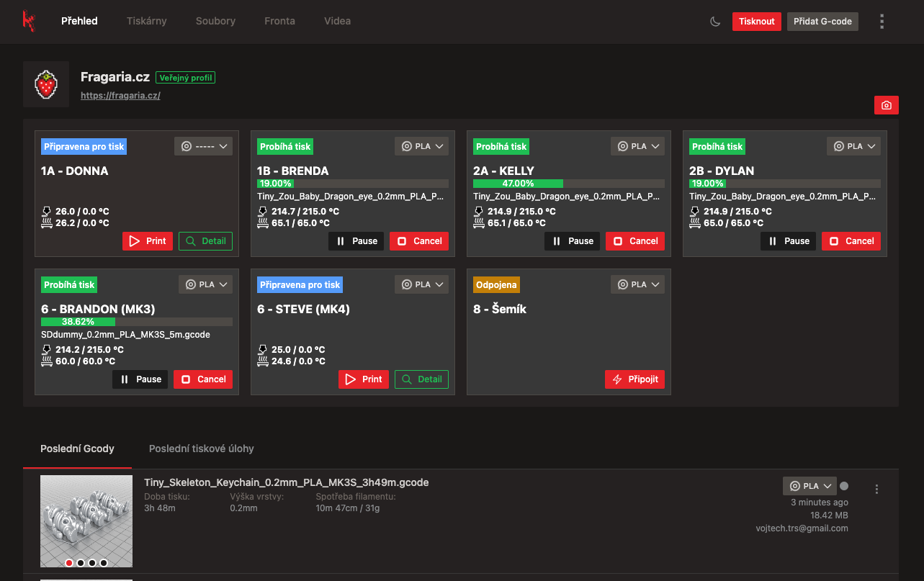924x581 pixels.
Task: Open the Soubory tab
Action: 215,21
